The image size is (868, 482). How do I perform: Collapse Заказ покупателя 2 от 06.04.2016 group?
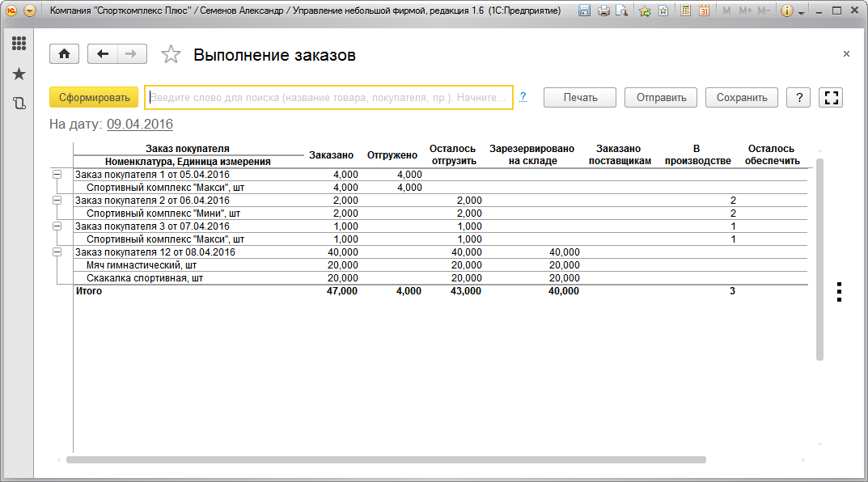coord(57,201)
